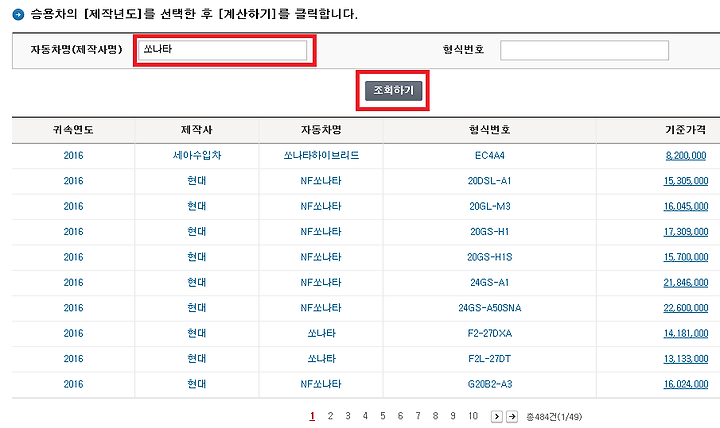Click the 형식번호 column header
Image resolution: width=720 pixels, height=428 pixels.
[489, 130]
